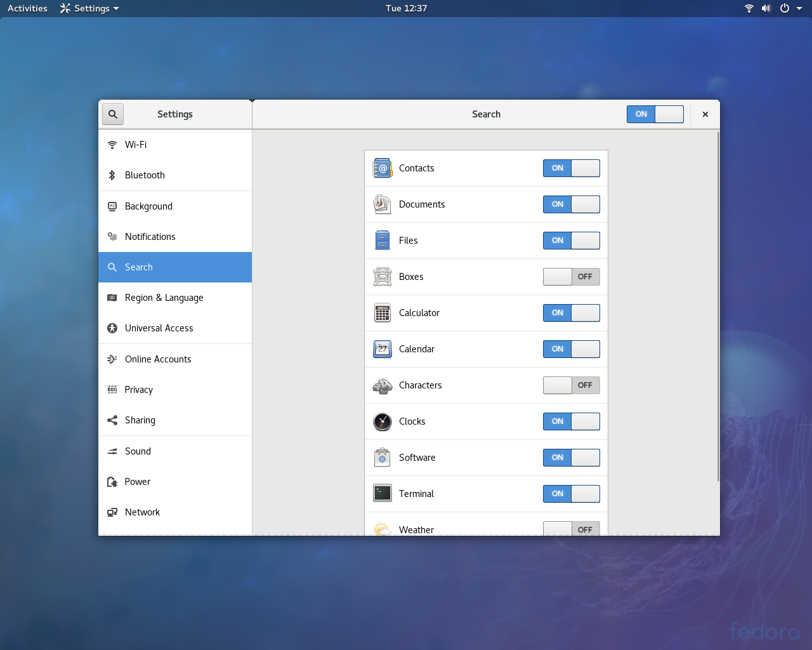Open the Wi-Fi indicator in top bar
Image resolution: width=812 pixels, height=650 pixels.
pyautogui.click(x=749, y=8)
